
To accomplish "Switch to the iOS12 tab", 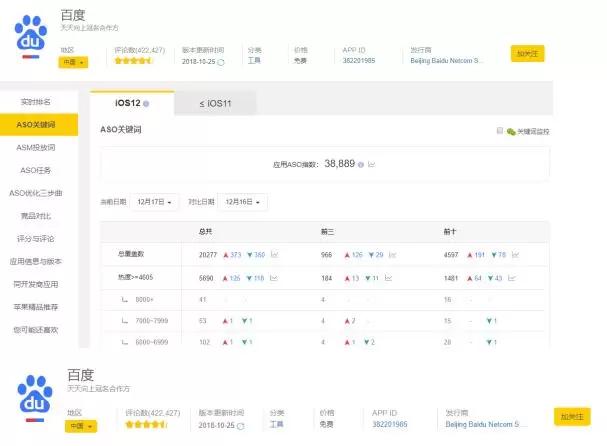I will pyautogui.click(x=131, y=103).
